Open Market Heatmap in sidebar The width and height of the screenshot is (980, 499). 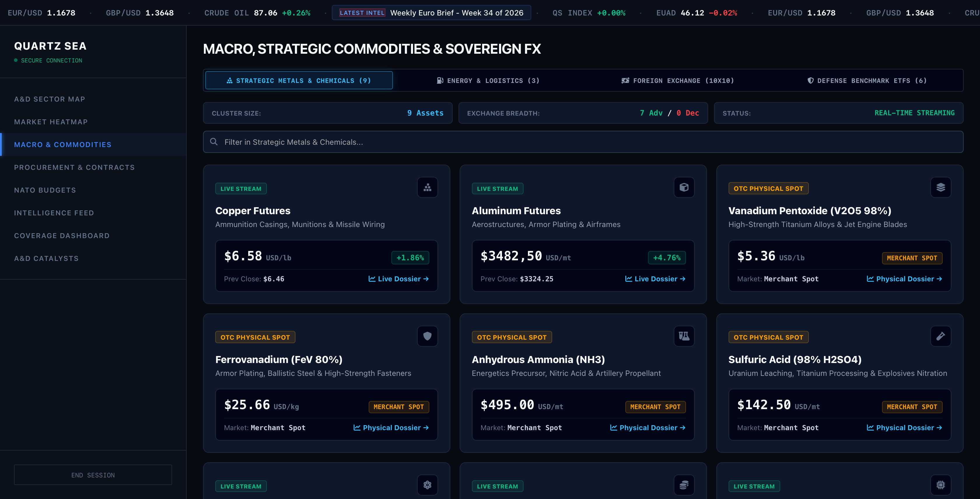93,122
